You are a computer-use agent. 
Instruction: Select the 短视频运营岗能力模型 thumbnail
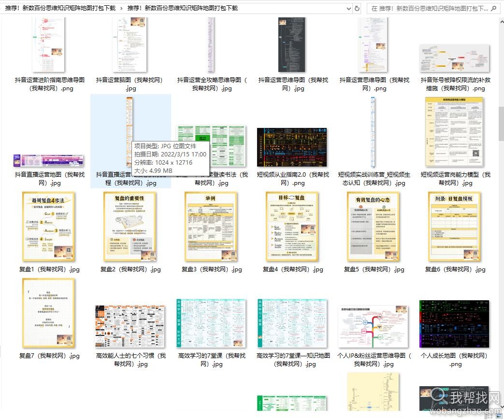(x=455, y=132)
